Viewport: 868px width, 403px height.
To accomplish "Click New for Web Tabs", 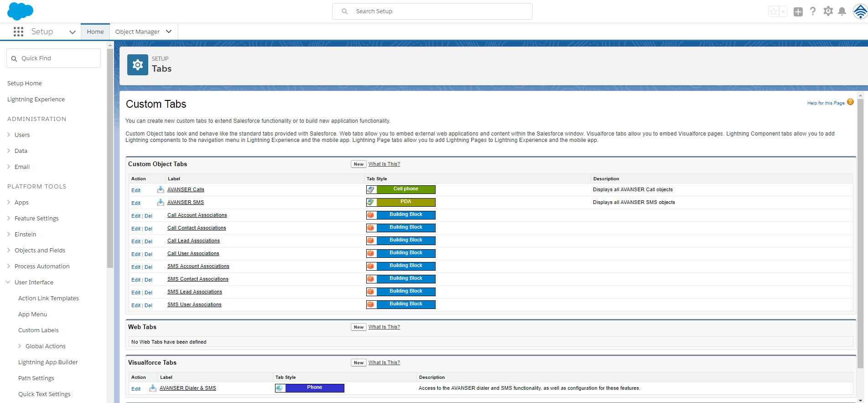I will pos(359,327).
